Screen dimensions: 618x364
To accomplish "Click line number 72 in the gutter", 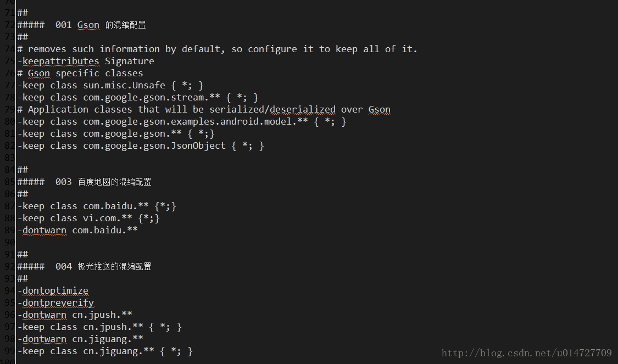I will (10, 25).
